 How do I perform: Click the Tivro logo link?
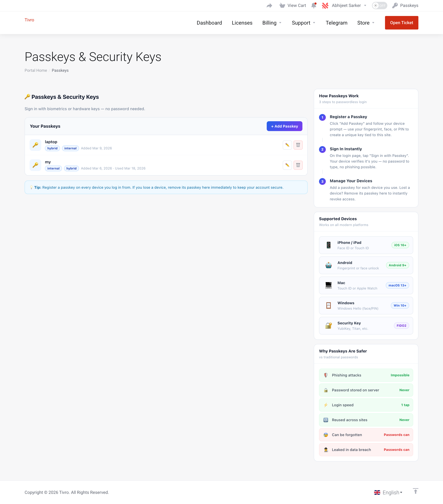[x=29, y=20]
